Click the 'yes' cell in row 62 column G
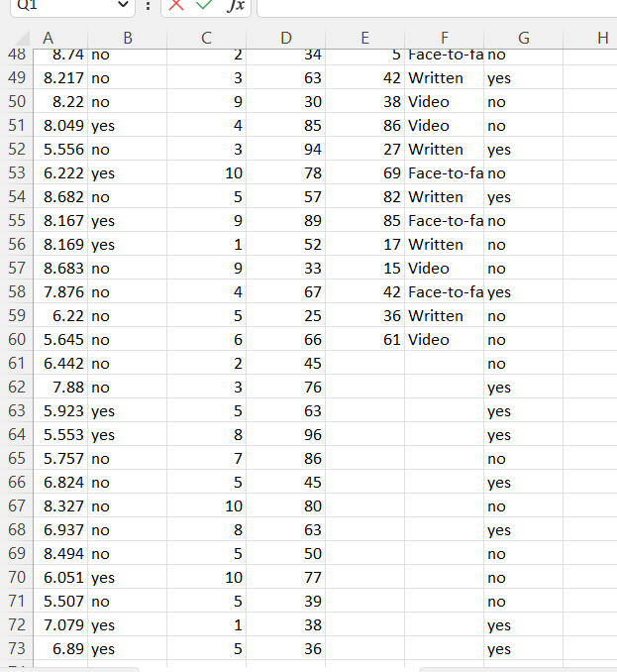 click(524, 387)
